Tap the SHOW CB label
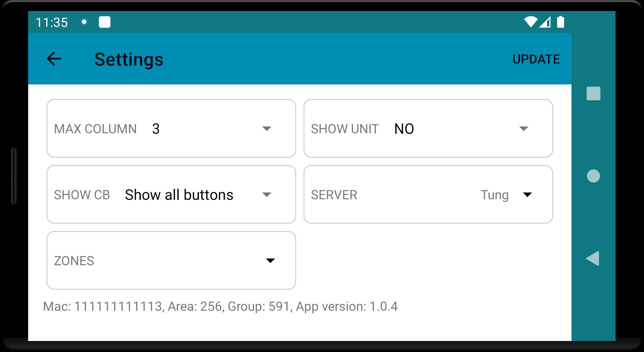This screenshot has width=644, height=352. pos(82,195)
